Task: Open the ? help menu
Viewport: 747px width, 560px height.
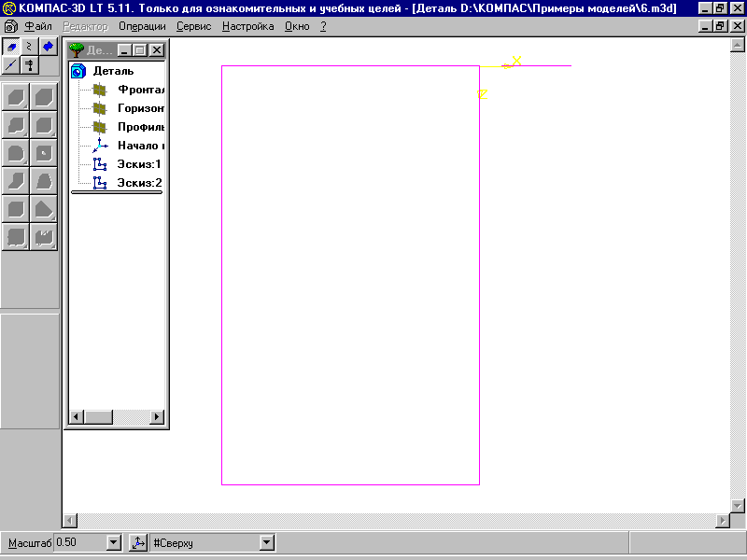Action: pos(323,26)
